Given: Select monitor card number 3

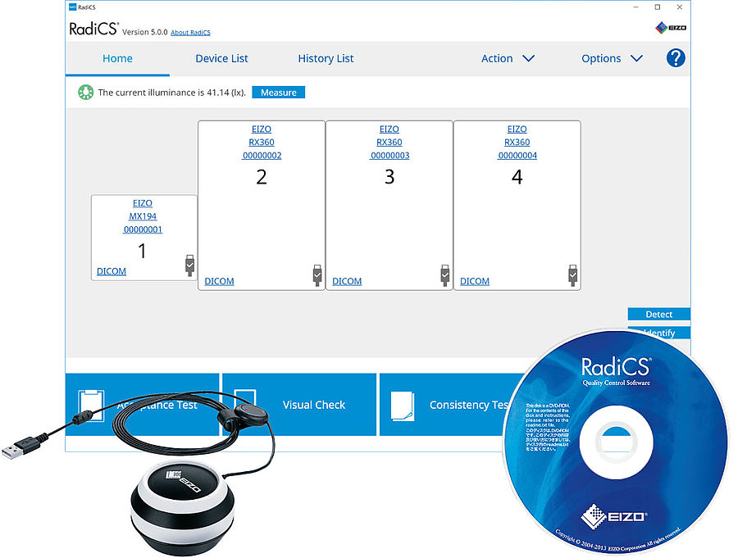Looking at the screenshot, I should tap(389, 206).
